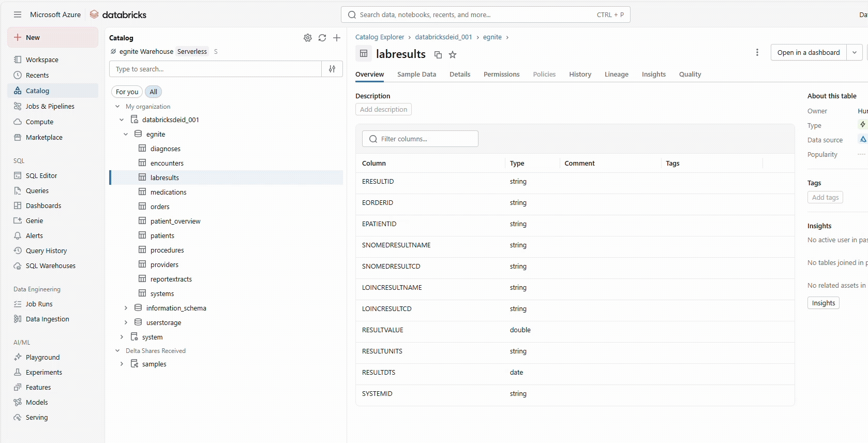The width and height of the screenshot is (868, 443).
Task: Click the Filter columns input field
Action: click(420, 139)
